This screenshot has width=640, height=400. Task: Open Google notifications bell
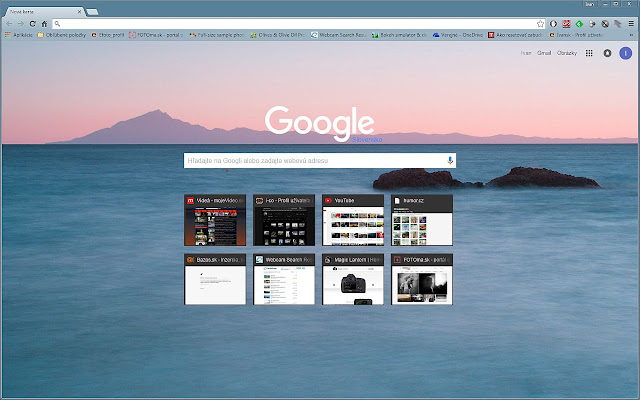pyautogui.click(x=607, y=53)
